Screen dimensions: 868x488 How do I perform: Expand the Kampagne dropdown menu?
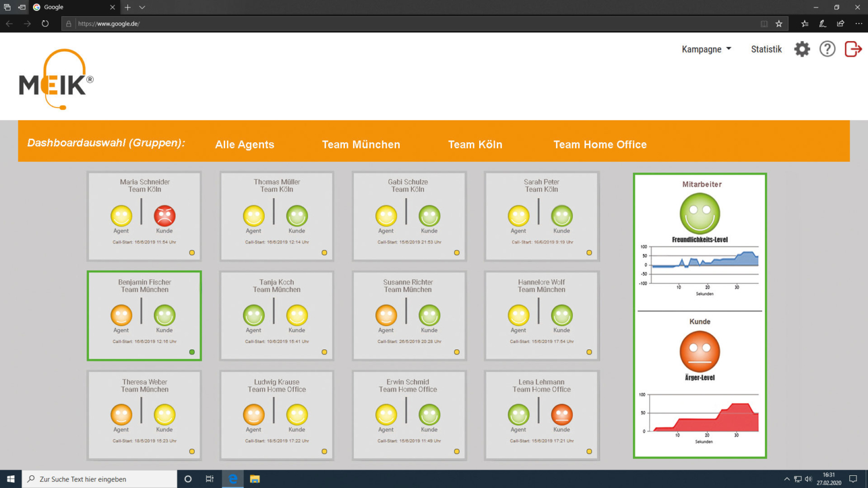click(x=706, y=49)
